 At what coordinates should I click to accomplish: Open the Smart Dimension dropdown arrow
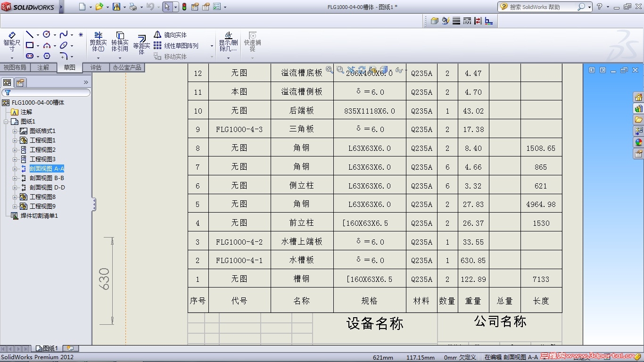(x=12, y=58)
